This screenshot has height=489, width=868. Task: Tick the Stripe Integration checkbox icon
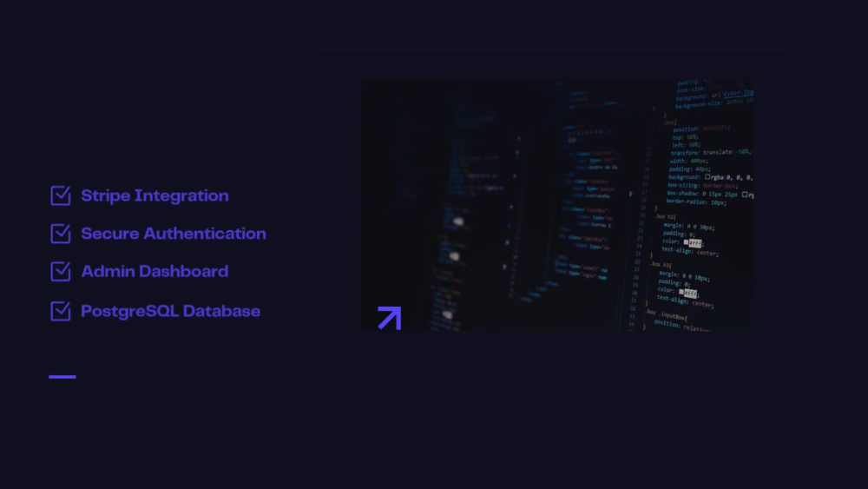(61, 195)
